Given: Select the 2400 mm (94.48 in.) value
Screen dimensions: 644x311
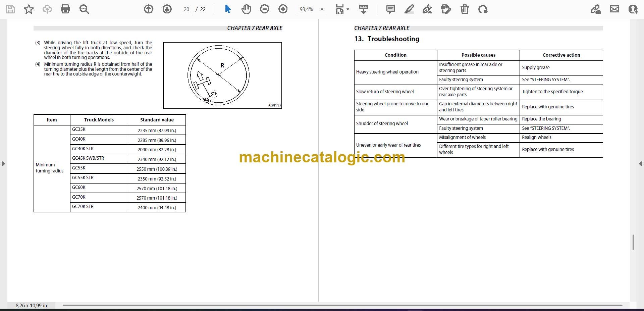Looking at the screenshot, I should (x=157, y=208).
